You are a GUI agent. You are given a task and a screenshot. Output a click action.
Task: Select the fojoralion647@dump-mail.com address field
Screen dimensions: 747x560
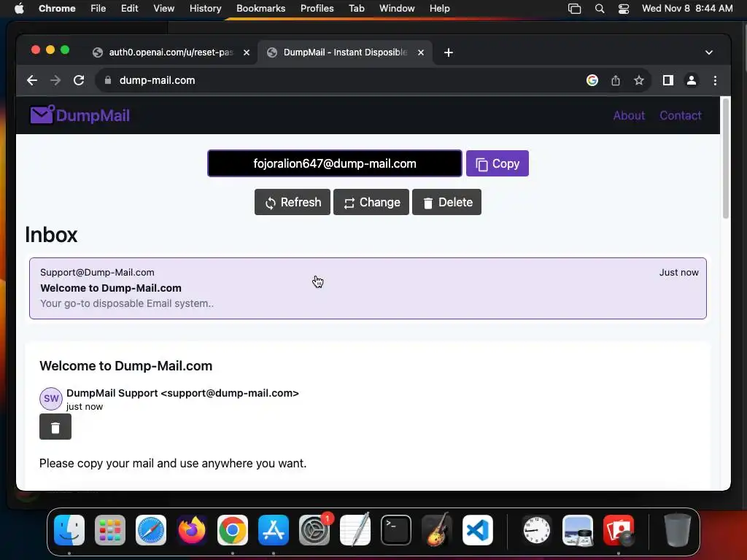tap(334, 164)
